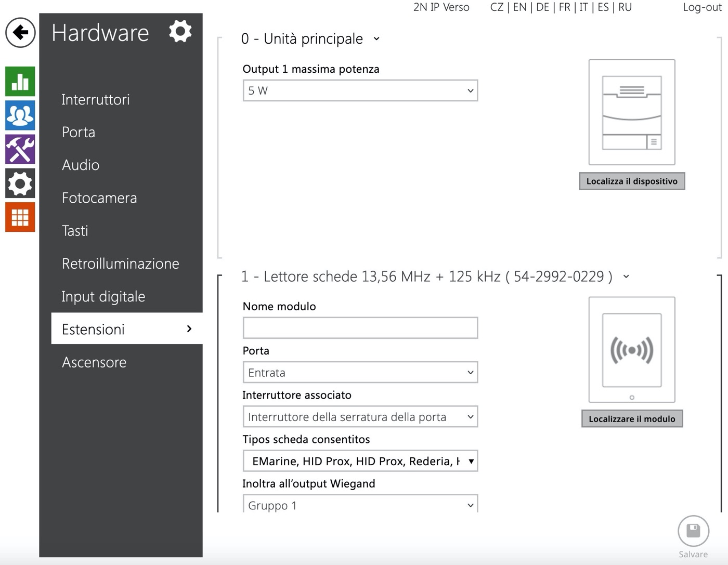Switch language to DE
This screenshot has height=565, width=728.
coord(542,7)
